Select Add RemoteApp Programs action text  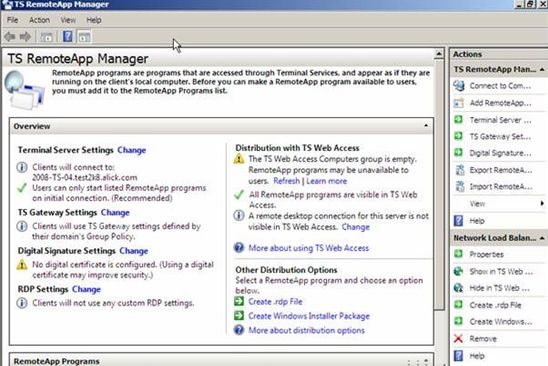click(500, 103)
